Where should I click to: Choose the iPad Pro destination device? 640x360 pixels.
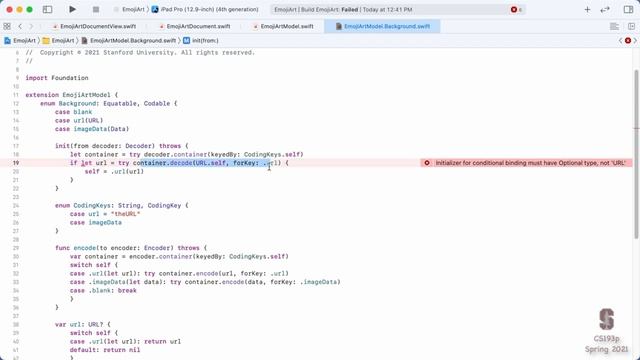click(205, 9)
